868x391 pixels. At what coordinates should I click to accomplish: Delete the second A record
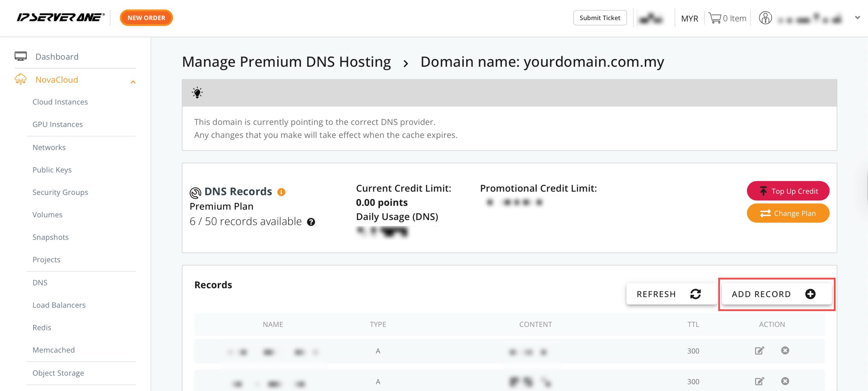tap(785, 381)
